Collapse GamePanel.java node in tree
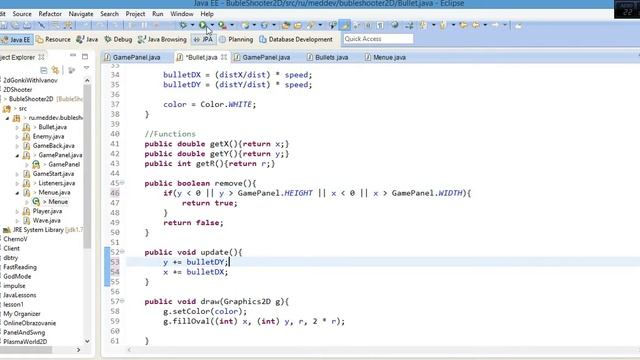 pyautogui.click(x=17, y=156)
